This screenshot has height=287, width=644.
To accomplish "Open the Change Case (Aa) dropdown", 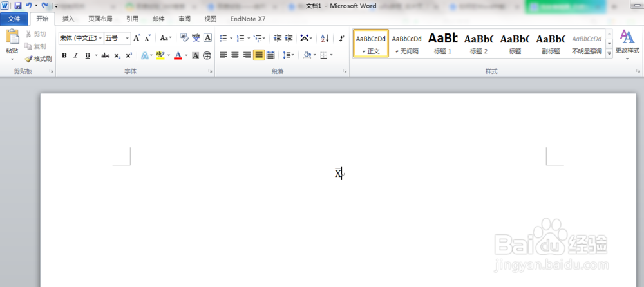I will tap(166, 38).
